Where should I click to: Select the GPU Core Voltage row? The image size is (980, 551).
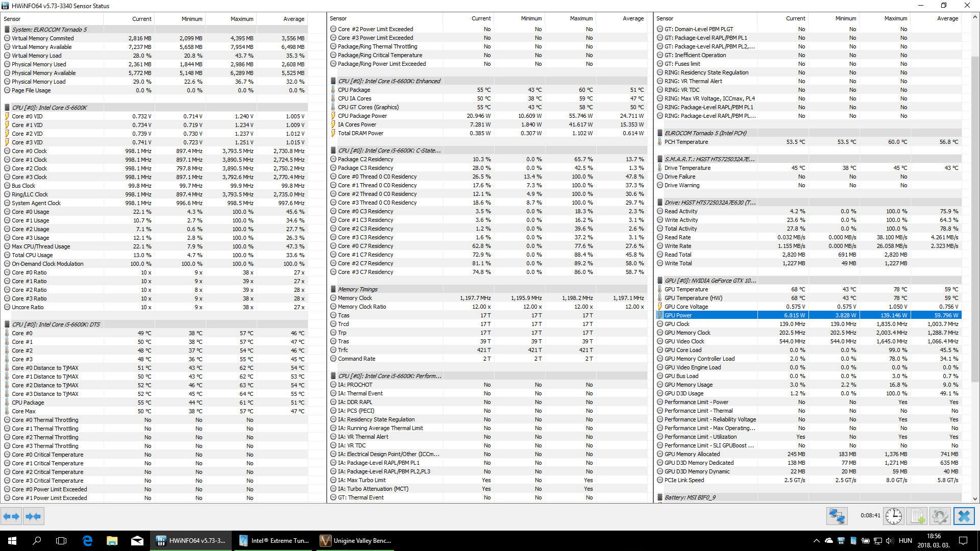coord(809,307)
